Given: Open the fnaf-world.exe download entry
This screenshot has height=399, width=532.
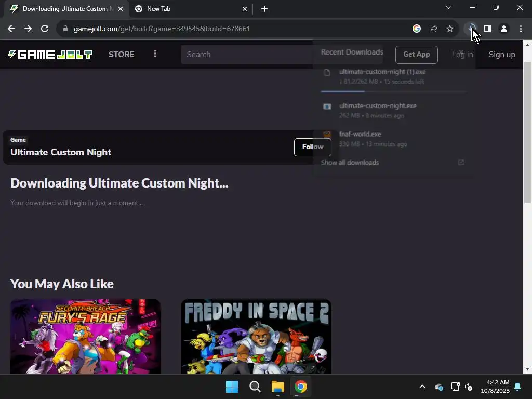Looking at the screenshot, I should click(394, 139).
